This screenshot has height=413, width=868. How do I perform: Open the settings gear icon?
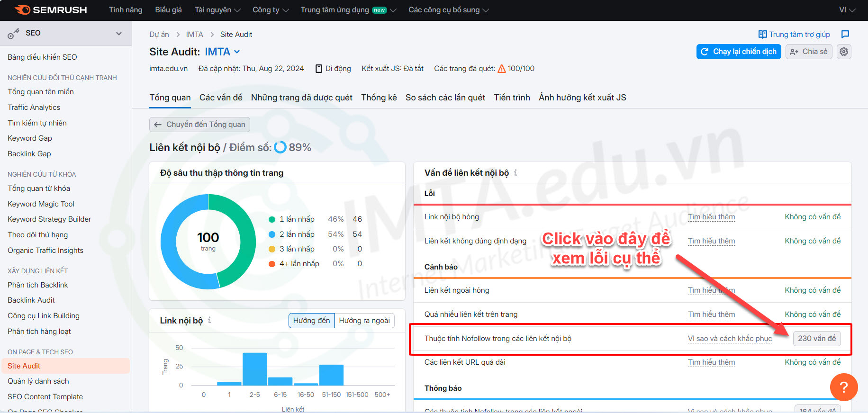coord(844,52)
